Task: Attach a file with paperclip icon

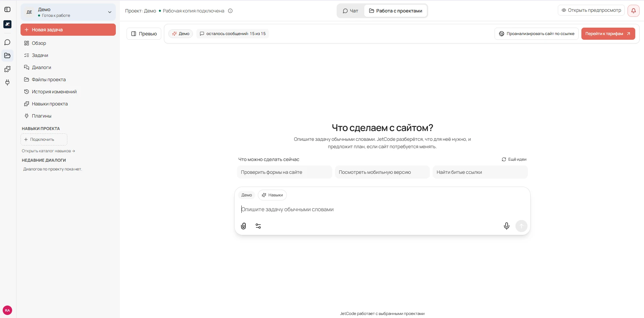Action: pyautogui.click(x=243, y=226)
